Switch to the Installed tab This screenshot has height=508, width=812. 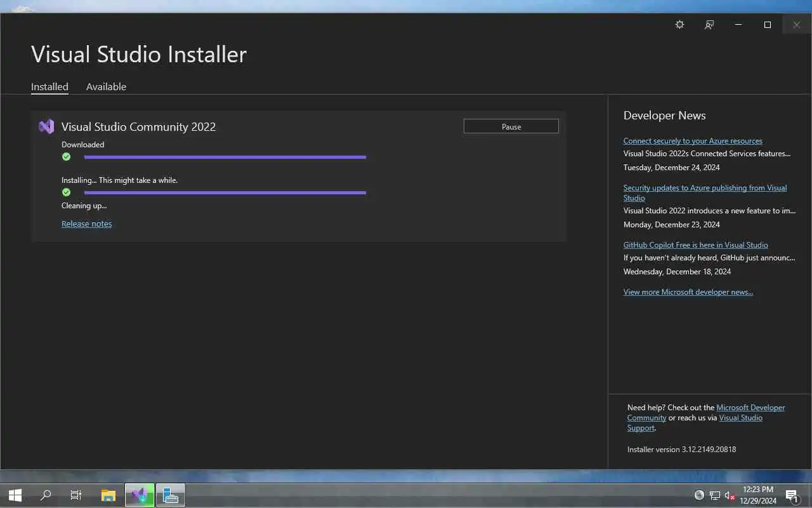tap(49, 87)
